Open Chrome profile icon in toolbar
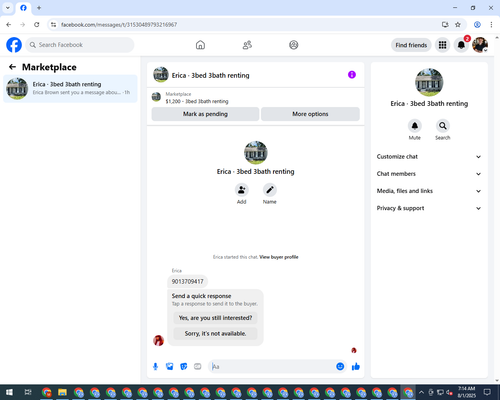Image resolution: width=500 pixels, height=400 pixels. pos(477,24)
